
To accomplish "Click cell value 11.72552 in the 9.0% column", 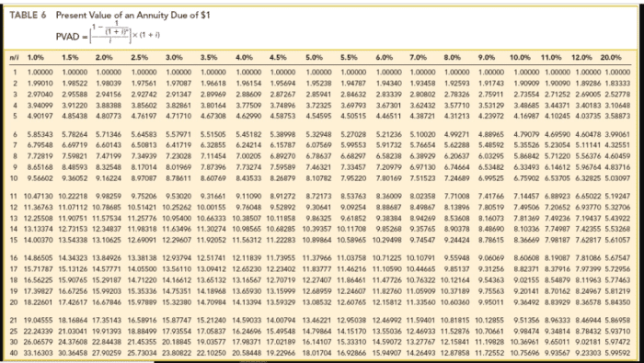I will [489, 353].
